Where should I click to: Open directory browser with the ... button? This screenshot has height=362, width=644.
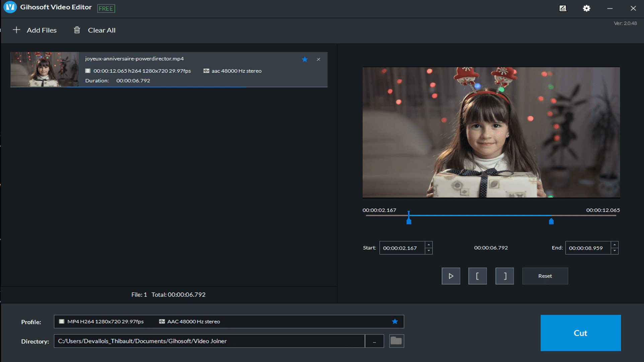(374, 341)
